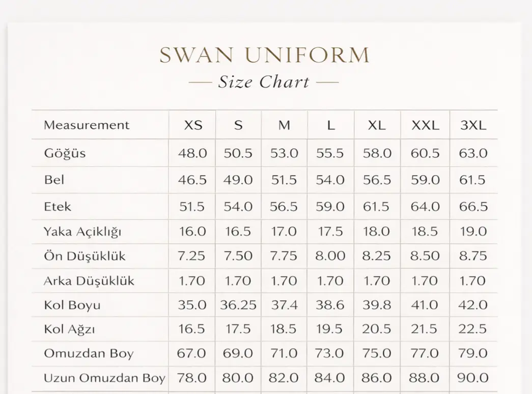Screen dimensions: 532x394
Task: Click the Etek row label
Action: tap(58, 207)
